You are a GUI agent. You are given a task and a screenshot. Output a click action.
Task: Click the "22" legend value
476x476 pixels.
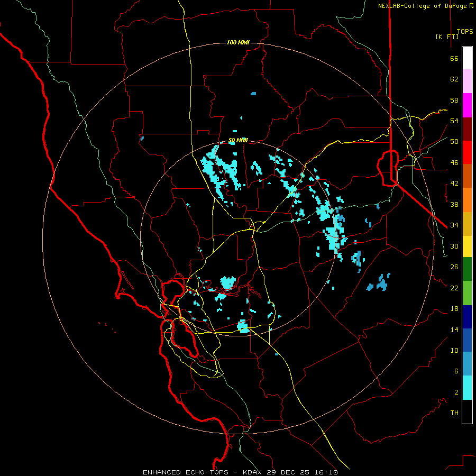(454, 288)
